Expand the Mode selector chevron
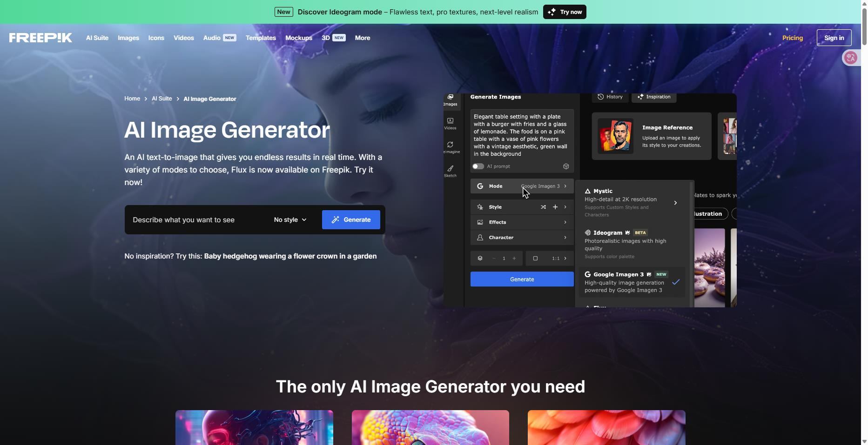Screen dimensions: 868x445 pos(565,186)
